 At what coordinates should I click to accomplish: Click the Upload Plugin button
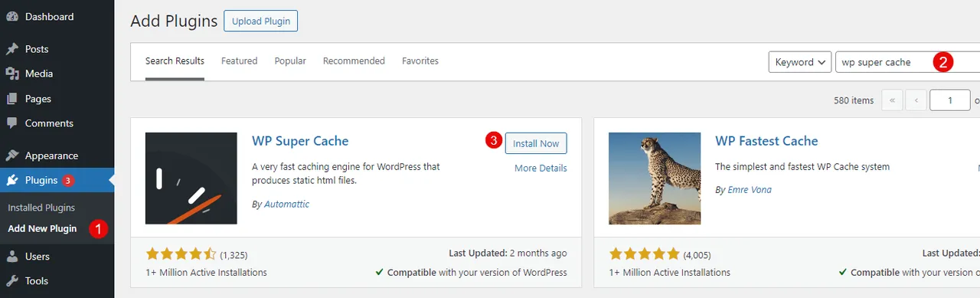tap(260, 21)
